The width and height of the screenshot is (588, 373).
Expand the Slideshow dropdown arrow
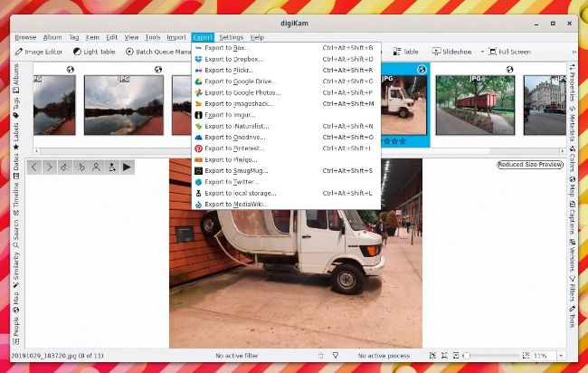[482, 52]
